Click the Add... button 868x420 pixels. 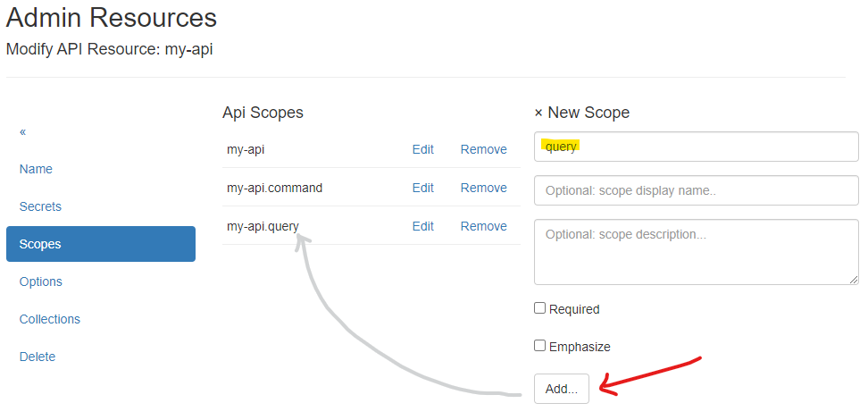[x=562, y=389]
